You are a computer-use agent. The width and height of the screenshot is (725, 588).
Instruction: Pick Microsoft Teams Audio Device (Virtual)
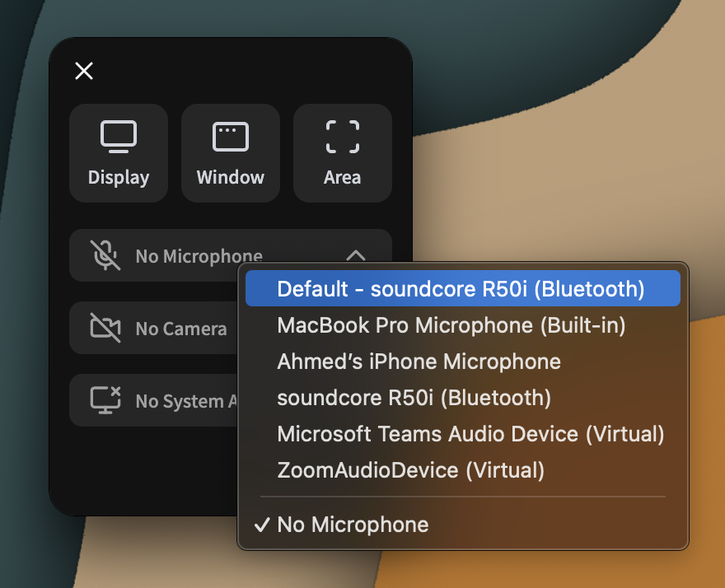tap(472, 433)
